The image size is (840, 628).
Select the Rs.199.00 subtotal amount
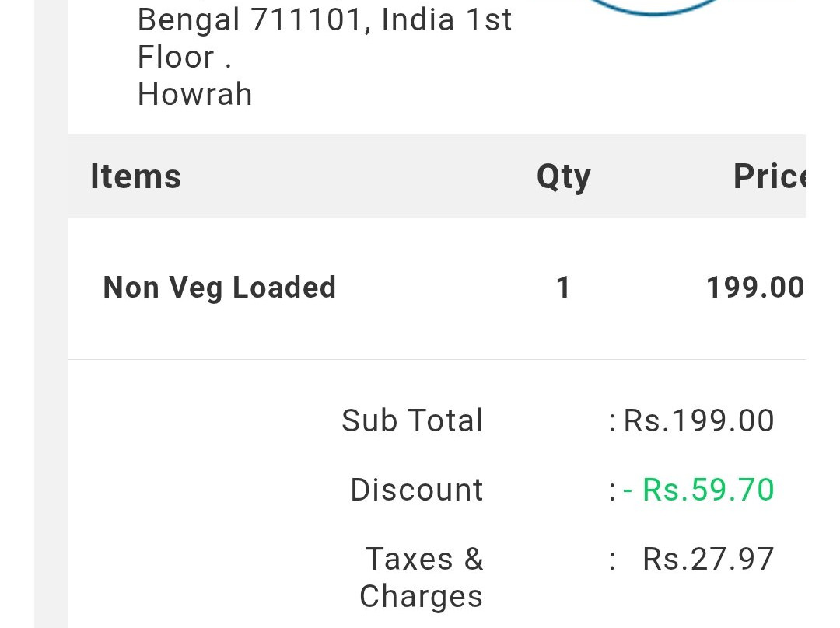[698, 420]
